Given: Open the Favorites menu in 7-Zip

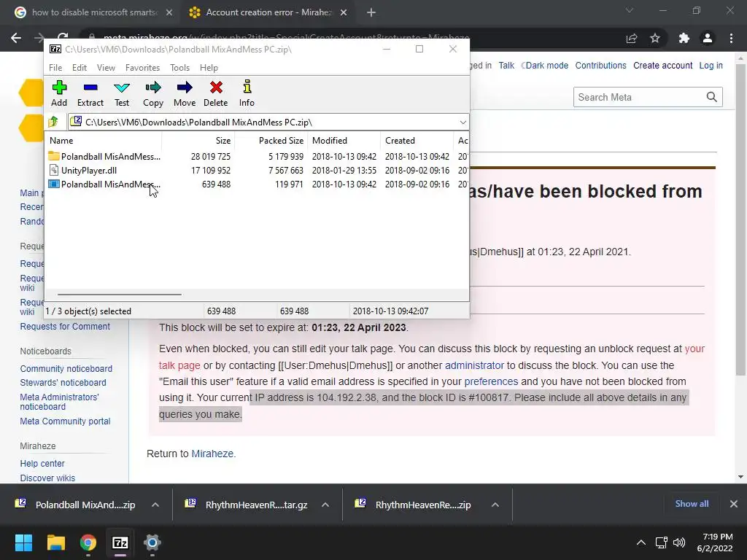Looking at the screenshot, I should pyautogui.click(x=142, y=68).
